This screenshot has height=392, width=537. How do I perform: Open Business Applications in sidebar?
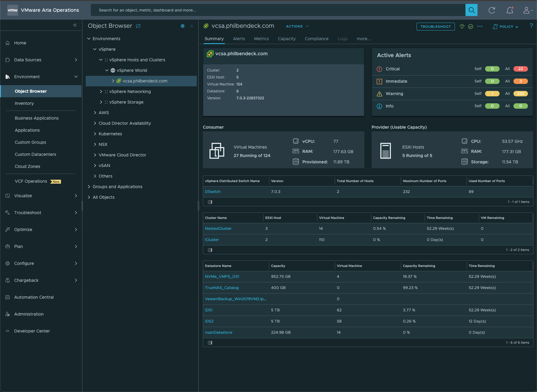[37, 118]
